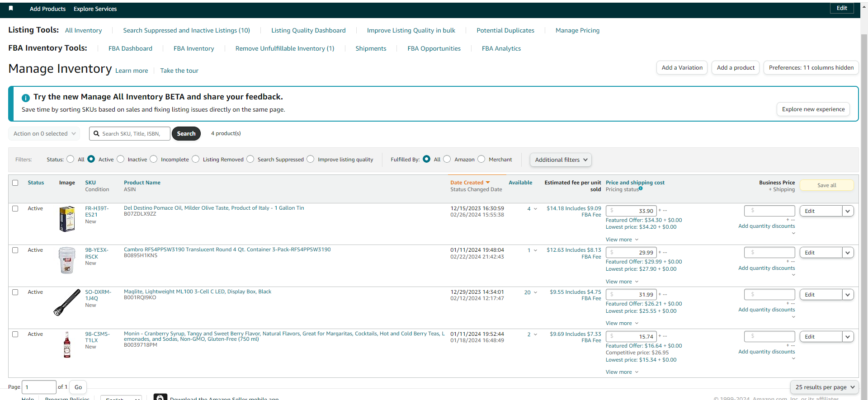Filter Fulfilled By Merchant
This screenshot has width=868, height=400.
[481, 159]
